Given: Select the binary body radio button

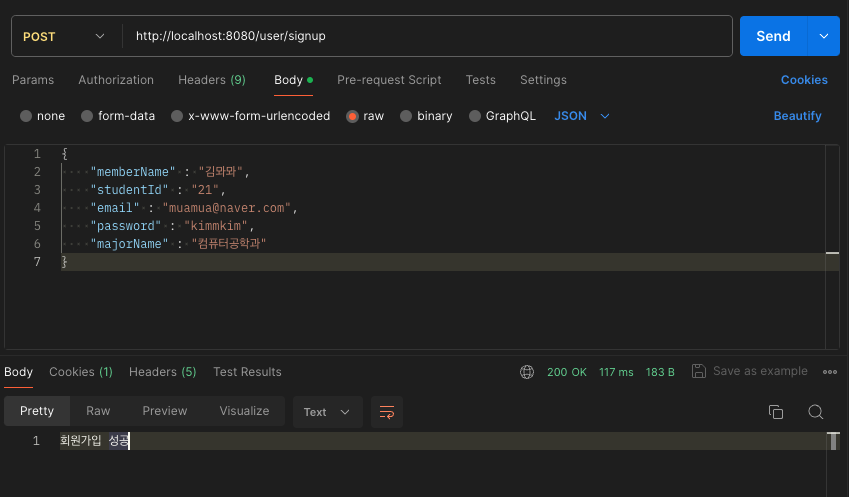Looking at the screenshot, I should coord(406,116).
